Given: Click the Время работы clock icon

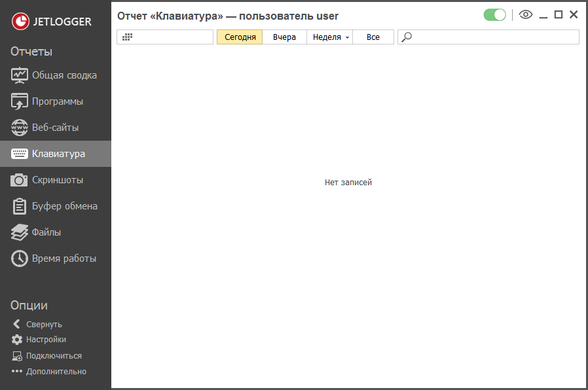Looking at the screenshot, I should (x=20, y=258).
